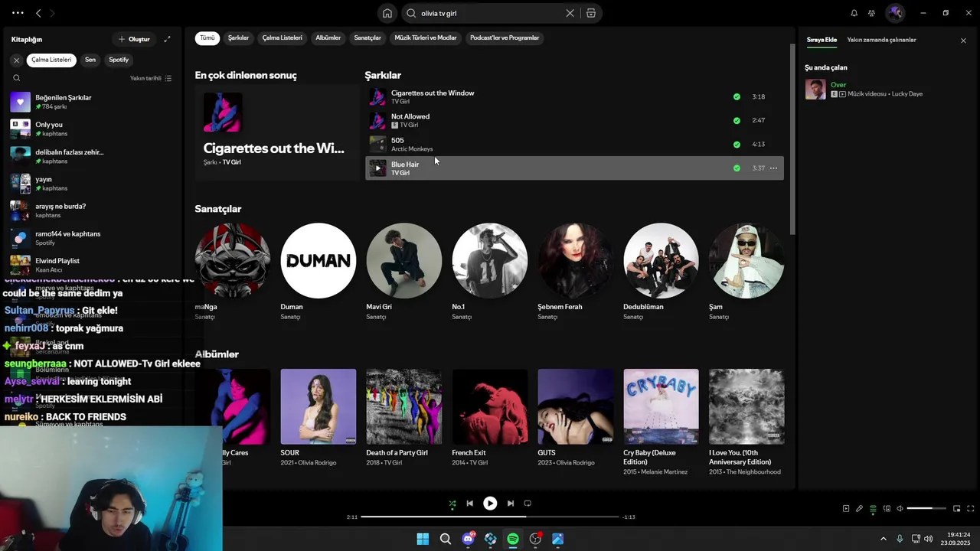The width and height of the screenshot is (980, 551).
Task: Select the Müzik Türleri ve Modlar tab
Action: pos(426,38)
